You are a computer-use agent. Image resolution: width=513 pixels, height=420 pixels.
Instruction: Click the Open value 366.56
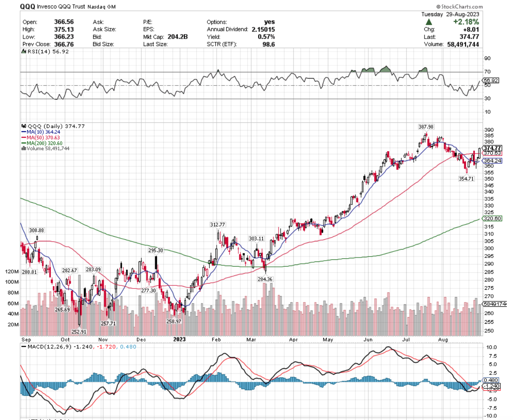click(64, 22)
